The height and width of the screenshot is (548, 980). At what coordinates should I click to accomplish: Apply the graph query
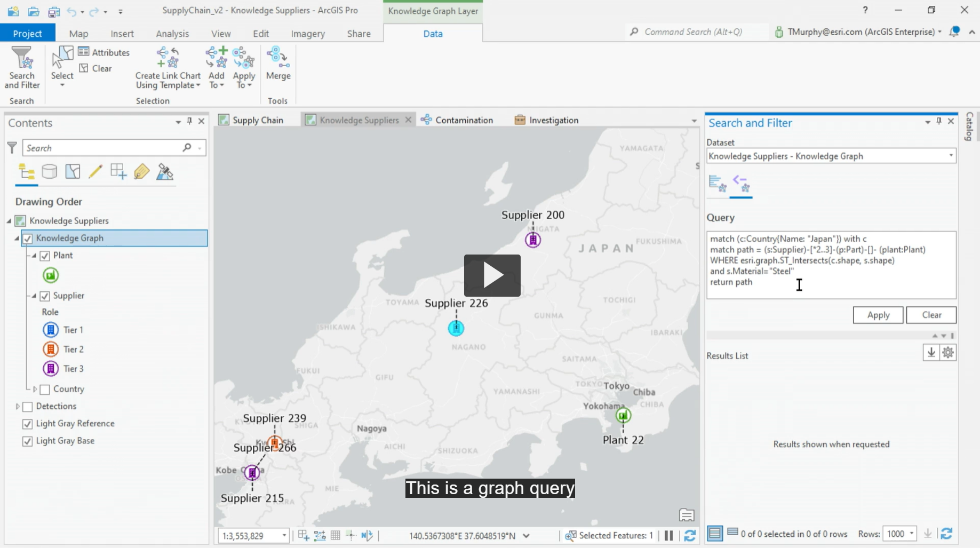click(x=878, y=315)
